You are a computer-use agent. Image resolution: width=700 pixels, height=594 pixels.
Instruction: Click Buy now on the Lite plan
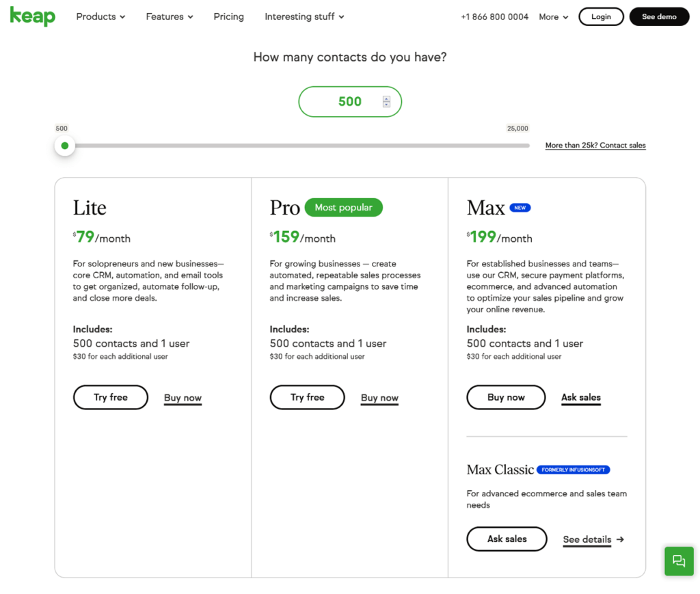point(183,398)
